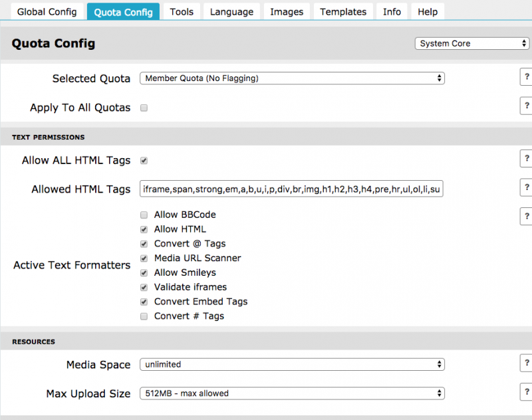Uncheck Allow ALL HTML Tags

tap(144, 160)
